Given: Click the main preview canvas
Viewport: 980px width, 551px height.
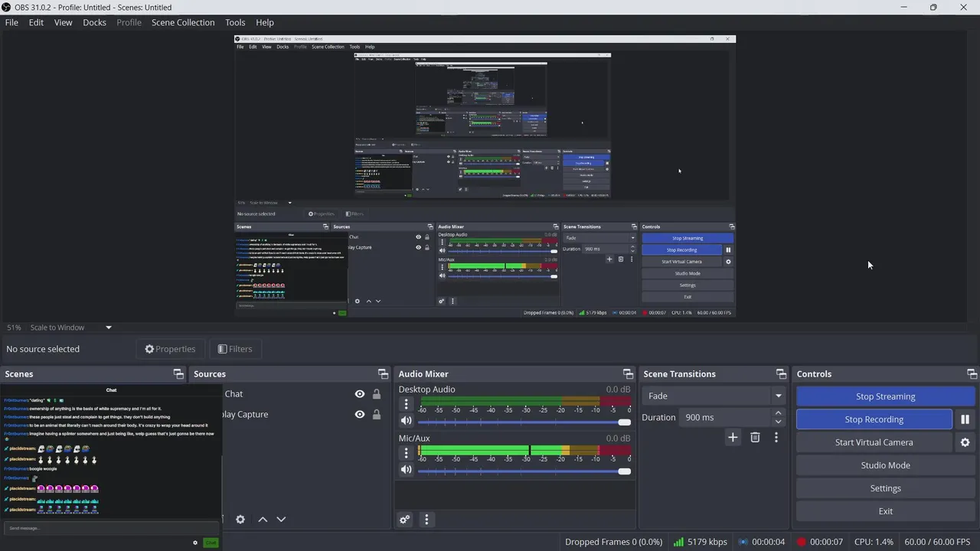Looking at the screenshot, I should point(485,176).
